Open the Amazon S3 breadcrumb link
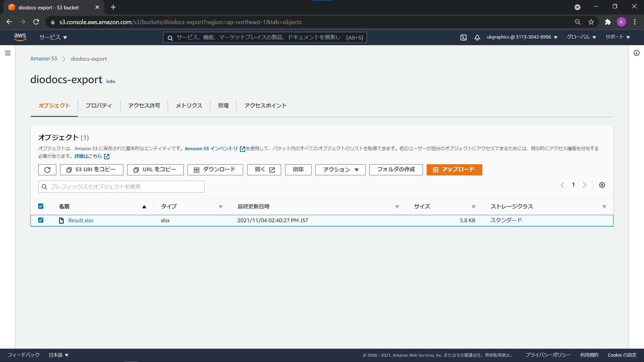Viewport: 644px width, 362px height. (44, 59)
